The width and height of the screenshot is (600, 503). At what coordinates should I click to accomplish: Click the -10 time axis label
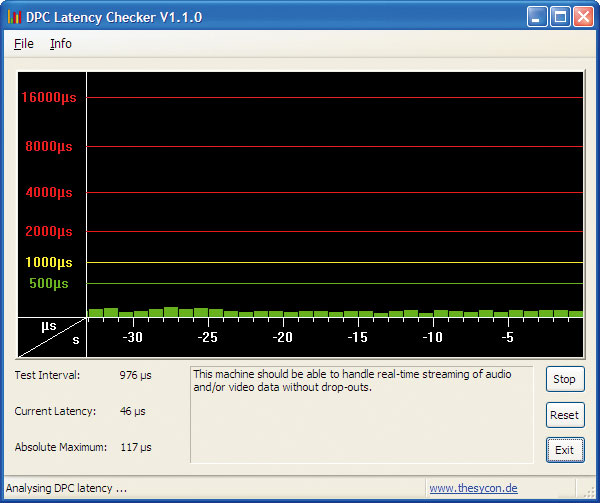(x=432, y=337)
